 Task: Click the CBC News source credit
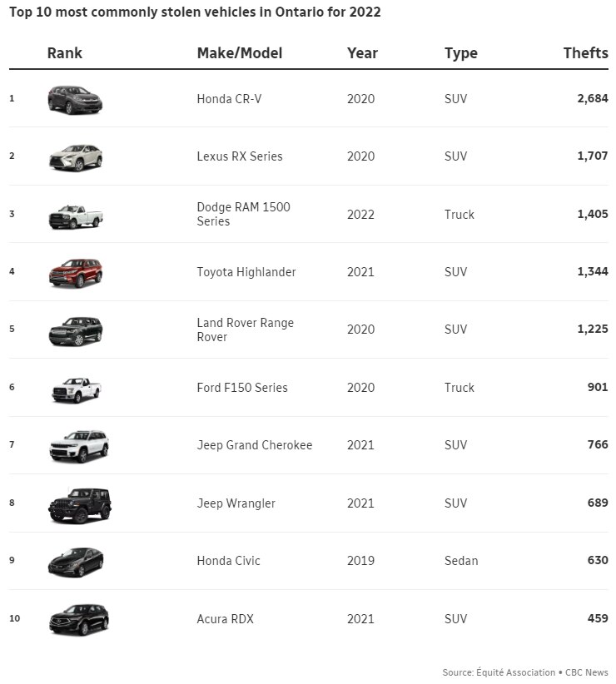coord(587,672)
